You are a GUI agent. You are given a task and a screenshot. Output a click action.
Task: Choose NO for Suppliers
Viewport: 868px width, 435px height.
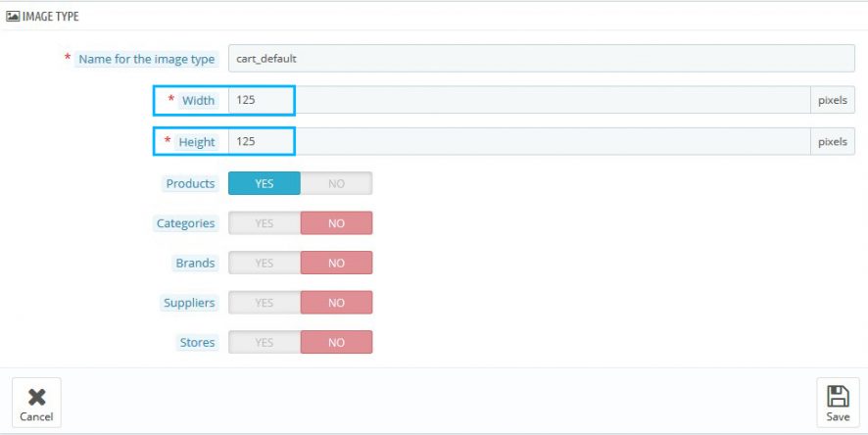point(336,303)
